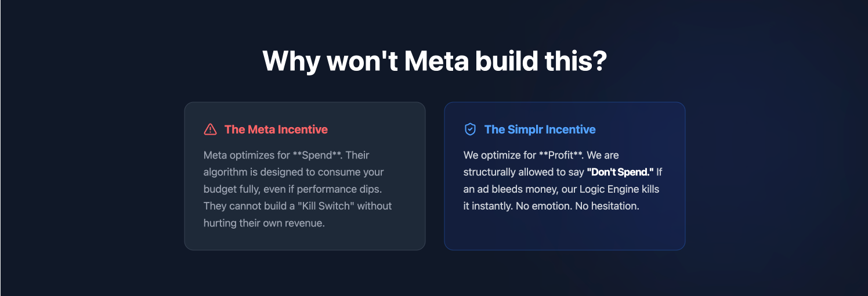Click the "Why won't Meta build this?" heading
Viewport: 868px width, 296px height.
pyautogui.click(x=434, y=61)
